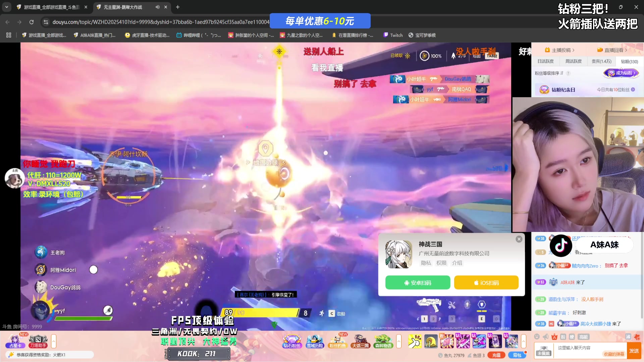644x362 pixels.
Task: Click the megaphone horn icon in chat toolbar
Action: click(546, 337)
